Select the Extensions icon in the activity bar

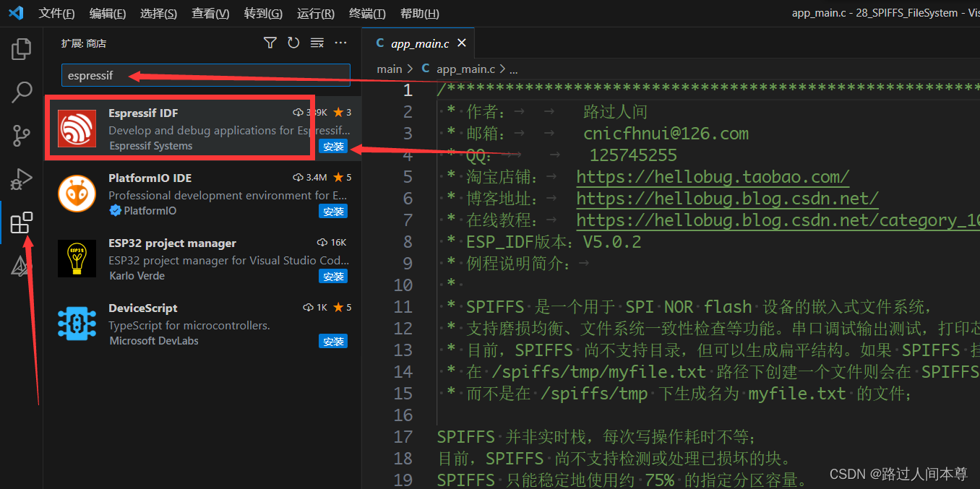pos(21,222)
